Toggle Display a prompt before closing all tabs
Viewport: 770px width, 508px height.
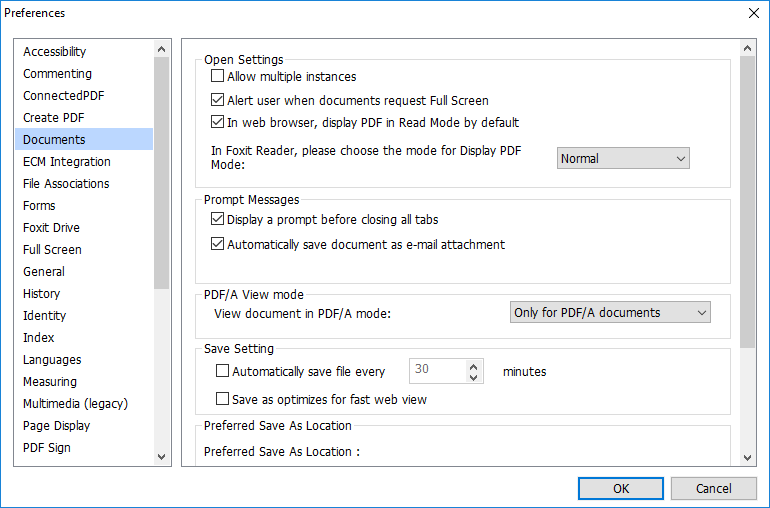217,219
